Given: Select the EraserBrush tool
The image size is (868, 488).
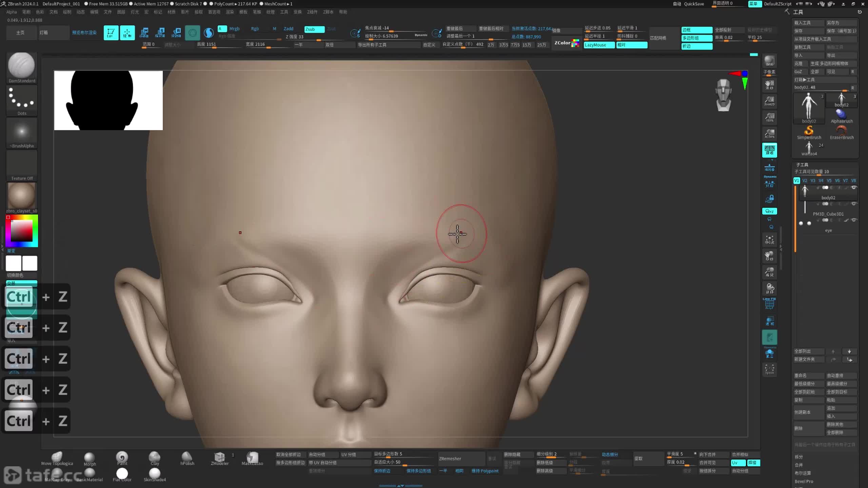Looking at the screenshot, I should pyautogui.click(x=842, y=133).
